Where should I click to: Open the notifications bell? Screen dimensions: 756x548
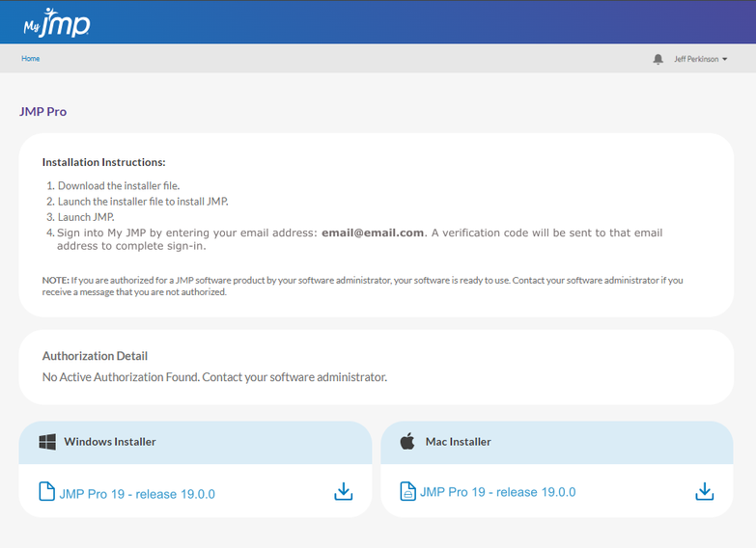click(658, 59)
